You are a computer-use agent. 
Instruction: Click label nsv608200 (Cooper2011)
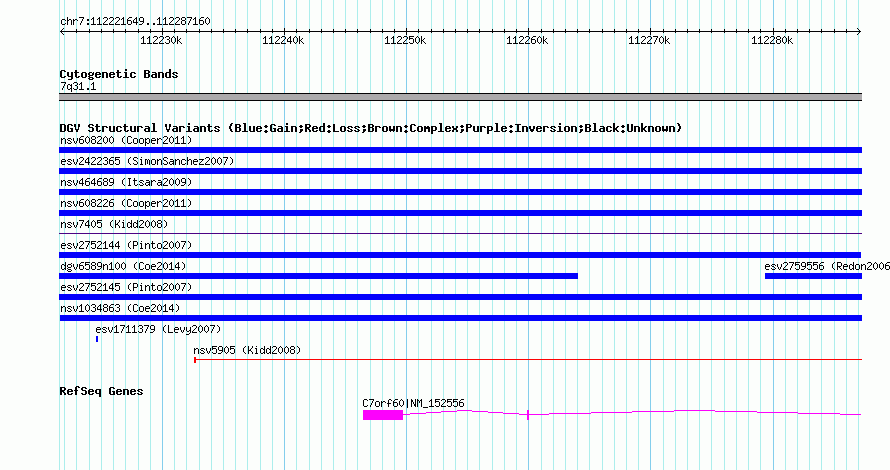[x=126, y=140]
